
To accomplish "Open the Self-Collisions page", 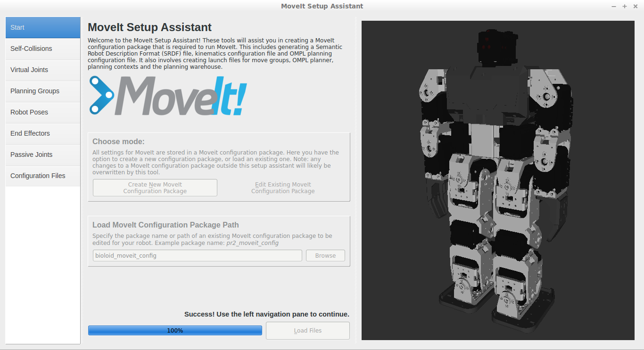I will [x=42, y=49].
